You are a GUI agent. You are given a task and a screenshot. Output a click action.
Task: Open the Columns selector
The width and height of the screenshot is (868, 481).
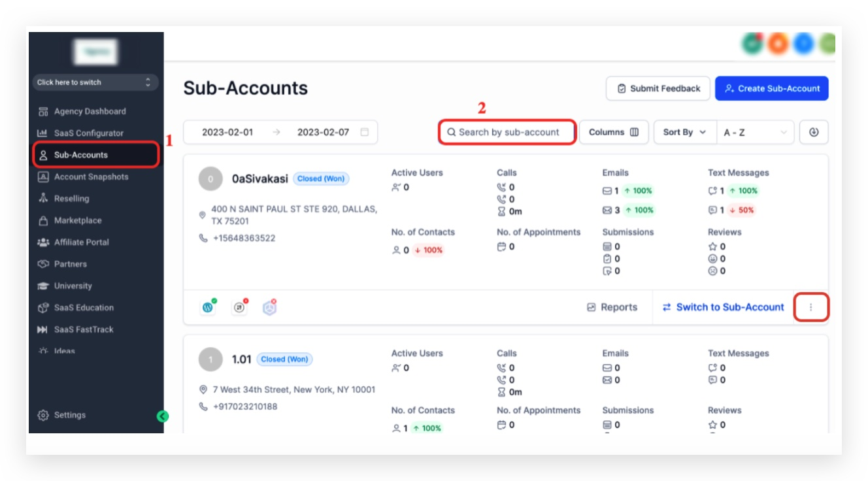[x=614, y=132]
